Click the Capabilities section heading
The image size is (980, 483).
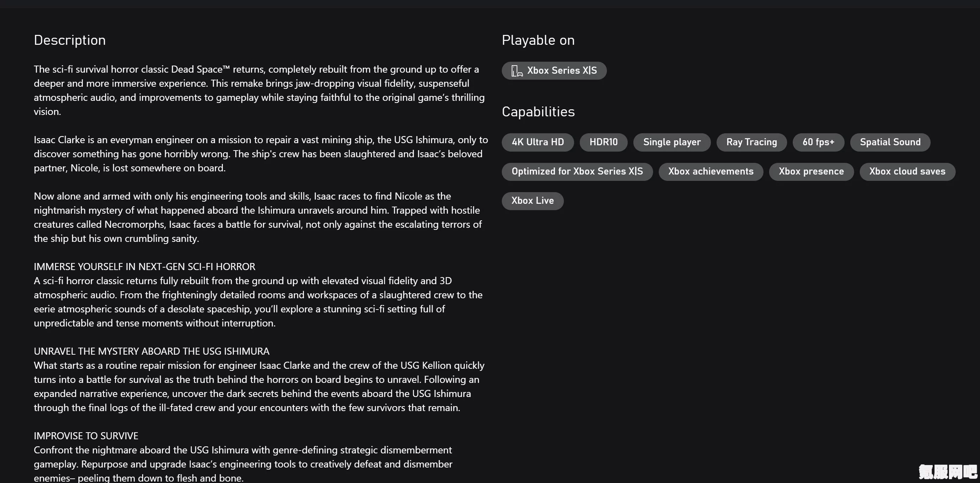coord(538,112)
